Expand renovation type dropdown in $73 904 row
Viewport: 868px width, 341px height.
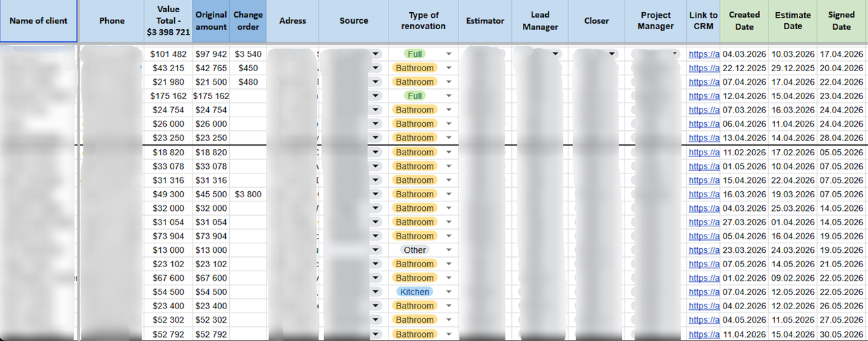pos(449,236)
